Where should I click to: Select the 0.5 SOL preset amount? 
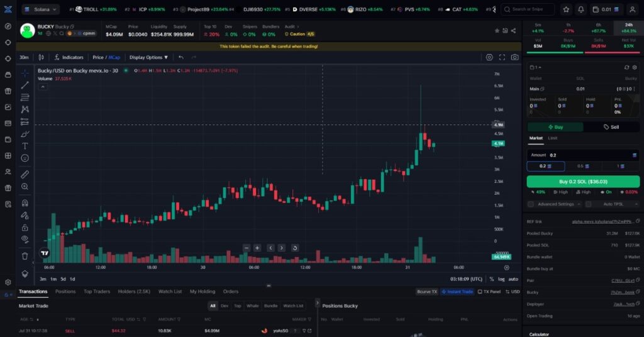tap(583, 166)
